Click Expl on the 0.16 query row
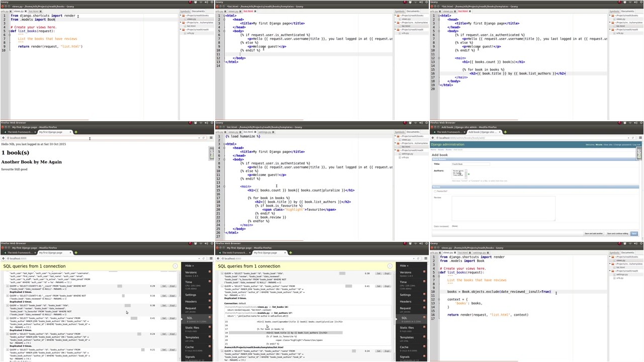Viewport: 644px width, 362px height. [172, 296]
